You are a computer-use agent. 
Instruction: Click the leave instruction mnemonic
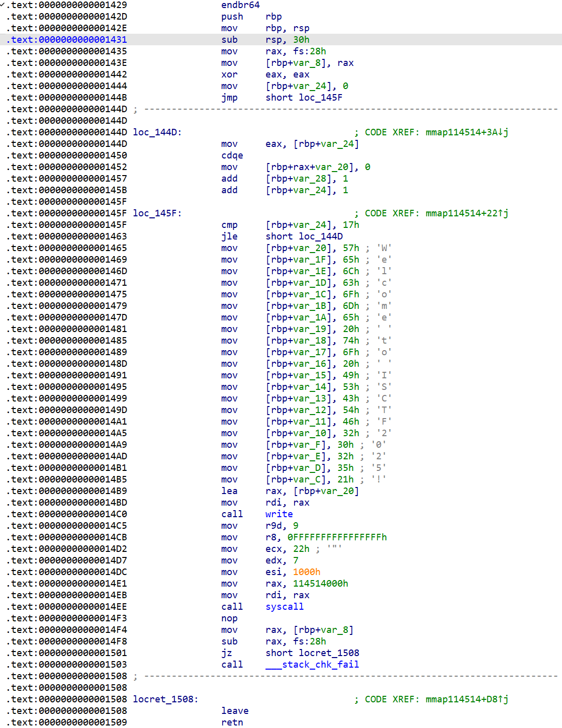235,711
